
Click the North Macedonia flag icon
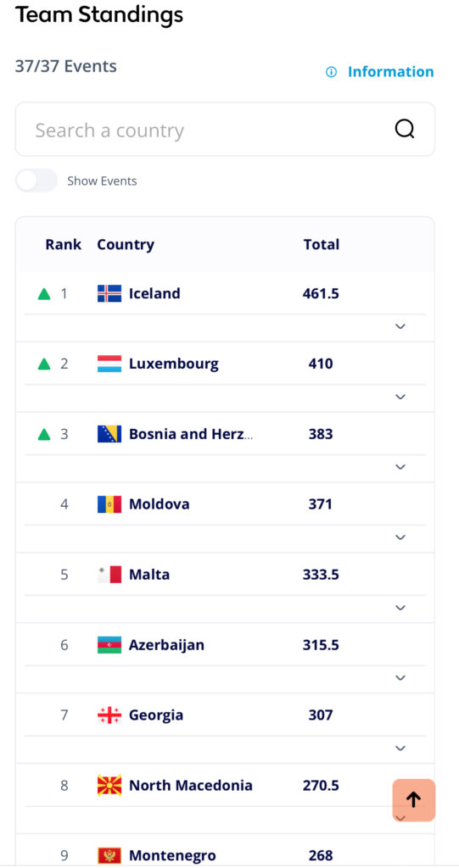point(109,786)
